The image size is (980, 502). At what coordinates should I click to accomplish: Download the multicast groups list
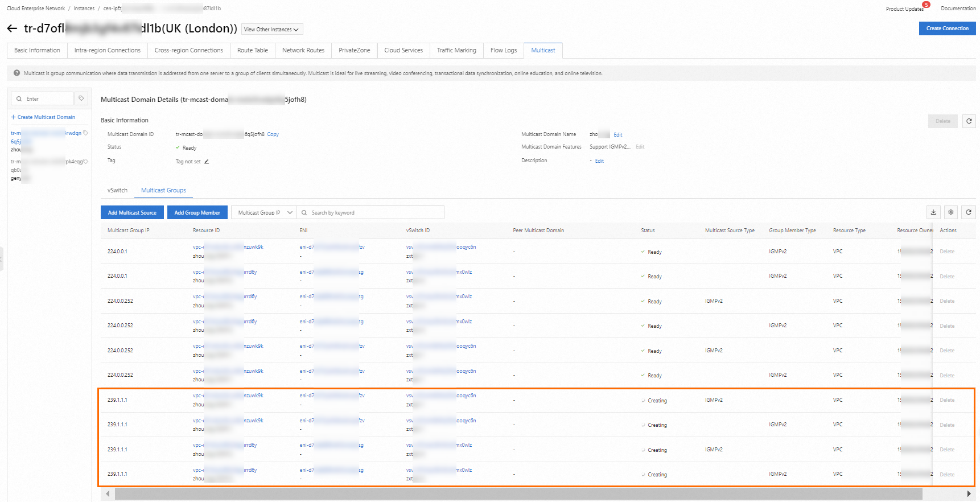pyautogui.click(x=933, y=212)
